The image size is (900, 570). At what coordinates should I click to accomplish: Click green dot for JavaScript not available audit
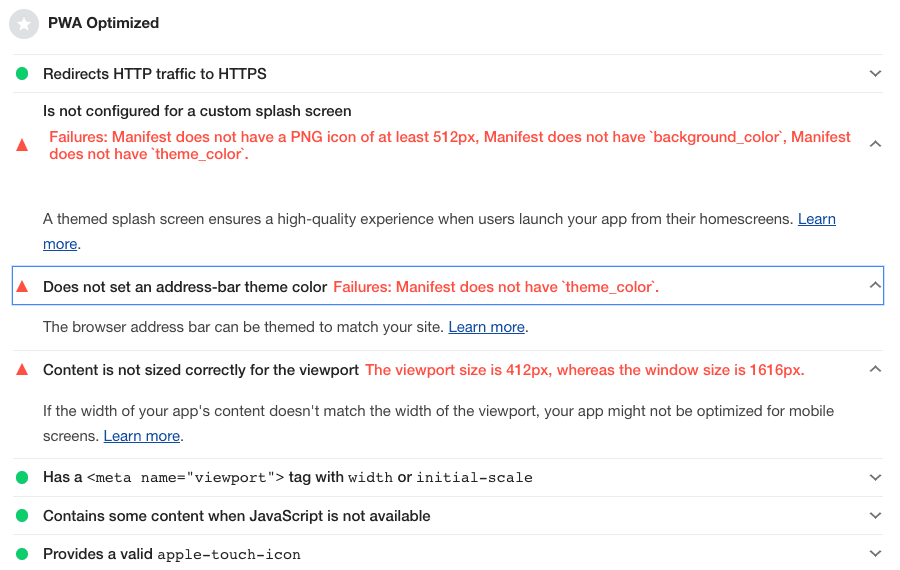tap(22, 515)
